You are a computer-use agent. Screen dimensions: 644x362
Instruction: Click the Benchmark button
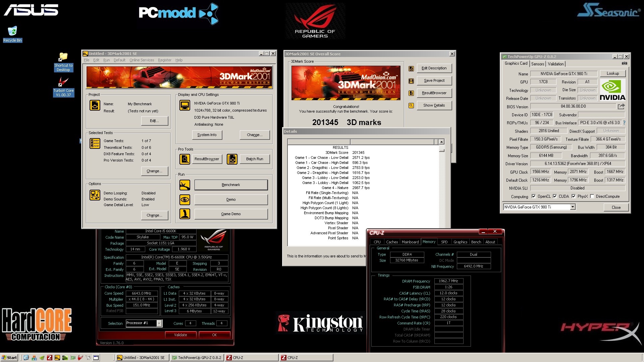point(231,185)
